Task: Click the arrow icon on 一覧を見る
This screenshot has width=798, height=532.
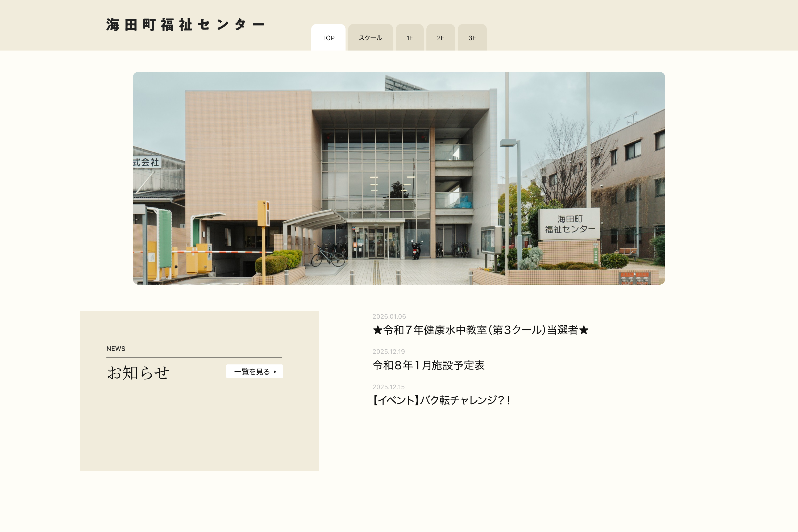Action: tap(275, 372)
